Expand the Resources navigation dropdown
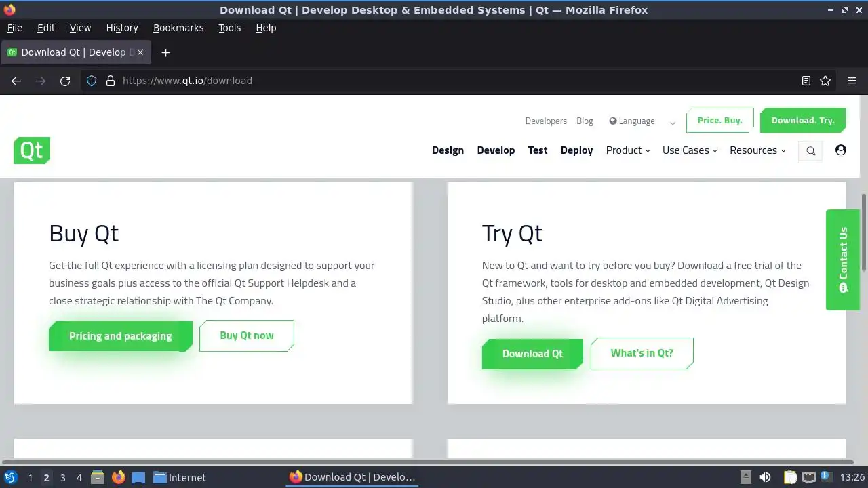This screenshot has height=488, width=868. point(757,150)
